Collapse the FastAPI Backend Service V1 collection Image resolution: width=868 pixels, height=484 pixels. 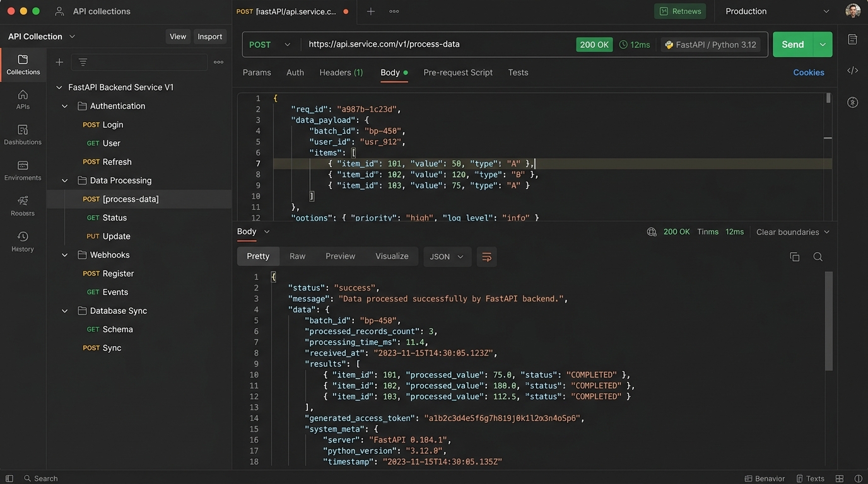59,88
